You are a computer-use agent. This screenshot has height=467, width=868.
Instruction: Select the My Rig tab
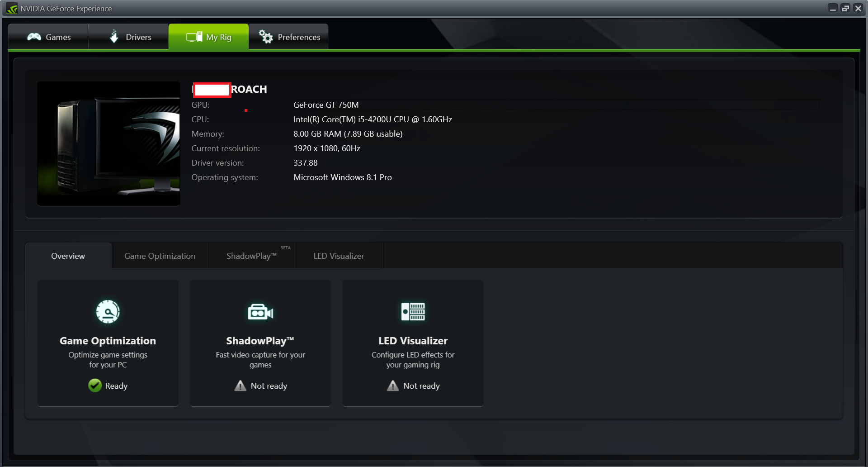(208, 37)
